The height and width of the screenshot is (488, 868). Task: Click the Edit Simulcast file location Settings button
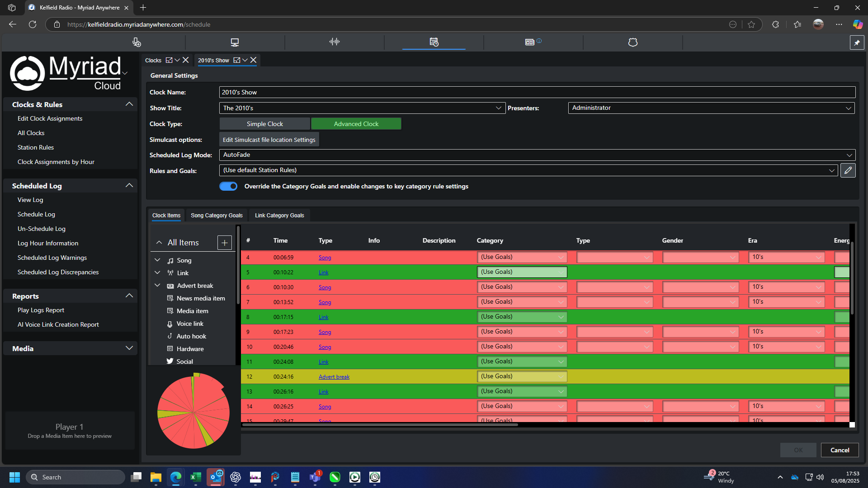pos(269,139)
